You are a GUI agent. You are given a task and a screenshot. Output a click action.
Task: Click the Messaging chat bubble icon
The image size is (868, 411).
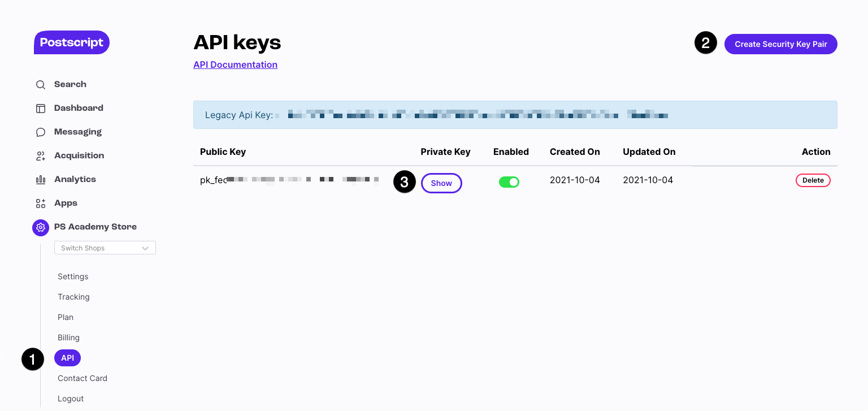41,132
